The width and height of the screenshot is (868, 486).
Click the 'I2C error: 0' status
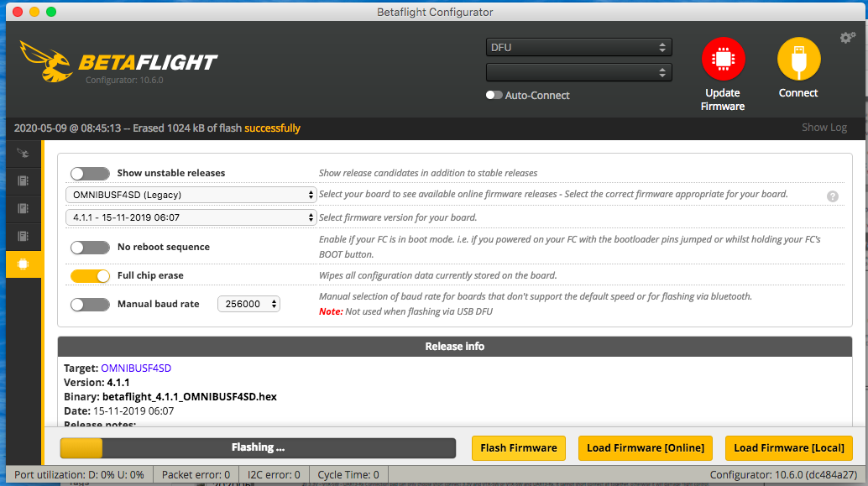coord(274,475)
